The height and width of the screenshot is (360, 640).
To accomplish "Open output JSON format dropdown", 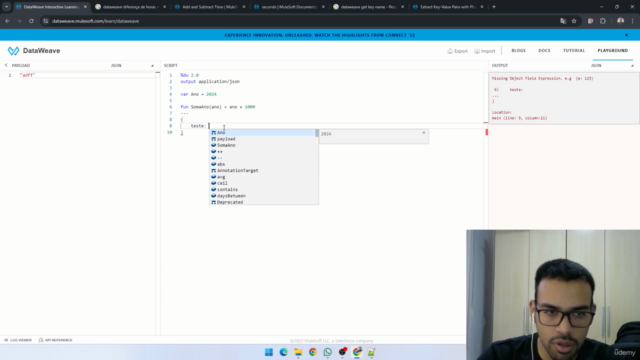I will (x=612, y=65).
